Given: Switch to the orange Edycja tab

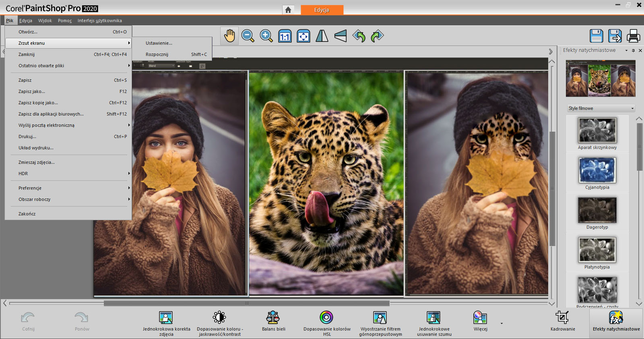Looking at the screenshot, I should 322,10.
